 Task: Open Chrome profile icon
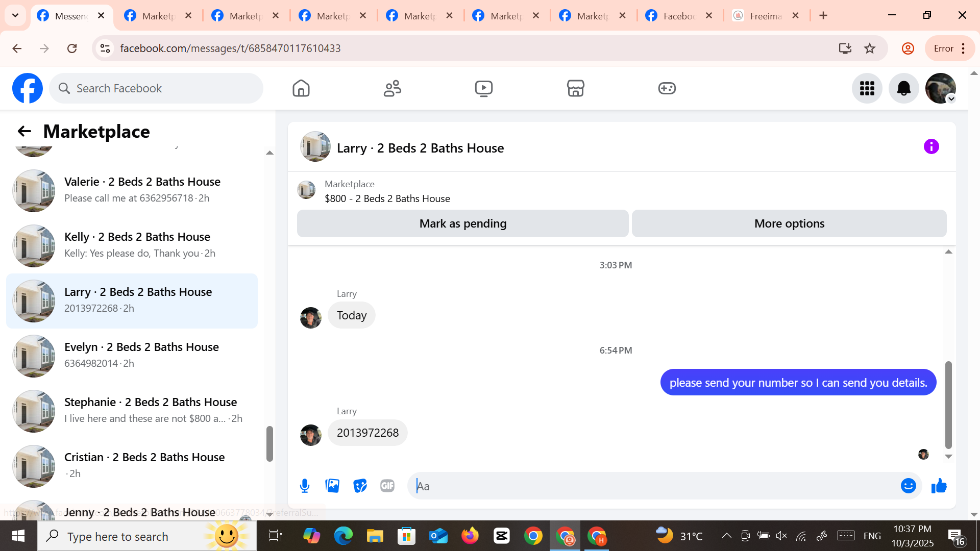click(x=908, y=48)
